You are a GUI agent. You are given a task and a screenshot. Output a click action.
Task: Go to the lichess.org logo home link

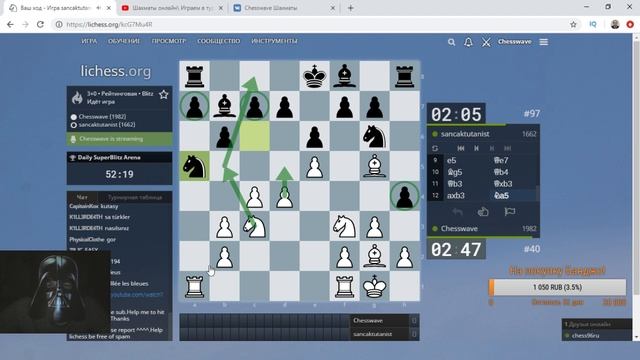click(116, 71)
